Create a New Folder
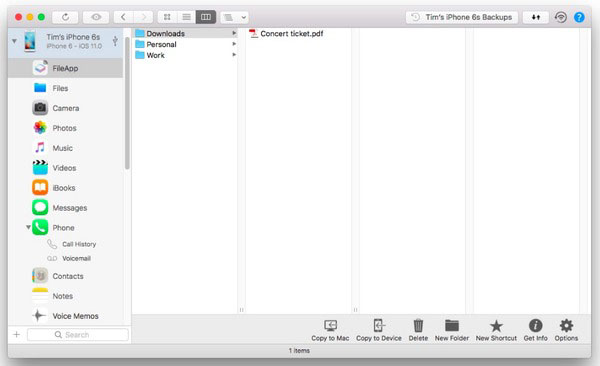 [x=452, y=330]
